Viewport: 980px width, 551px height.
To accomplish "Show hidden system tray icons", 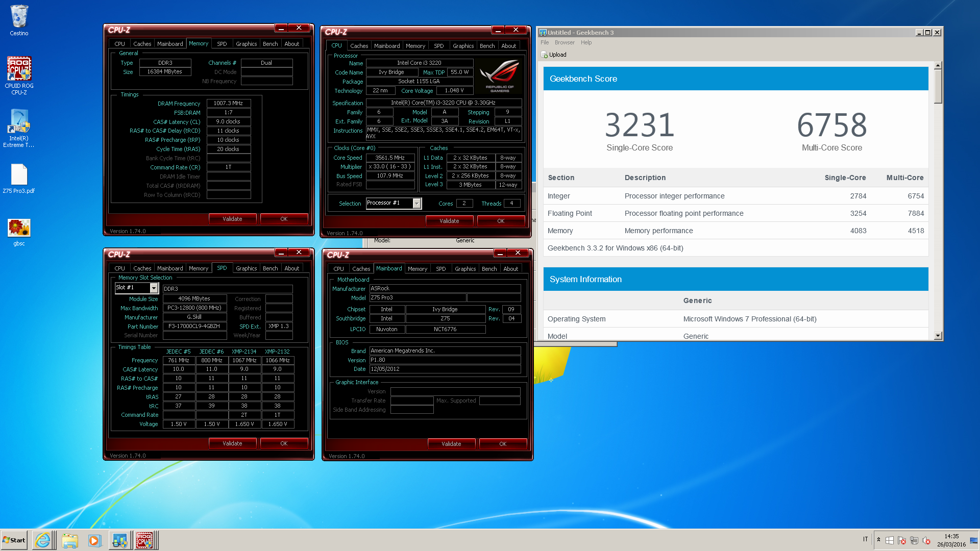I will 878,540.
